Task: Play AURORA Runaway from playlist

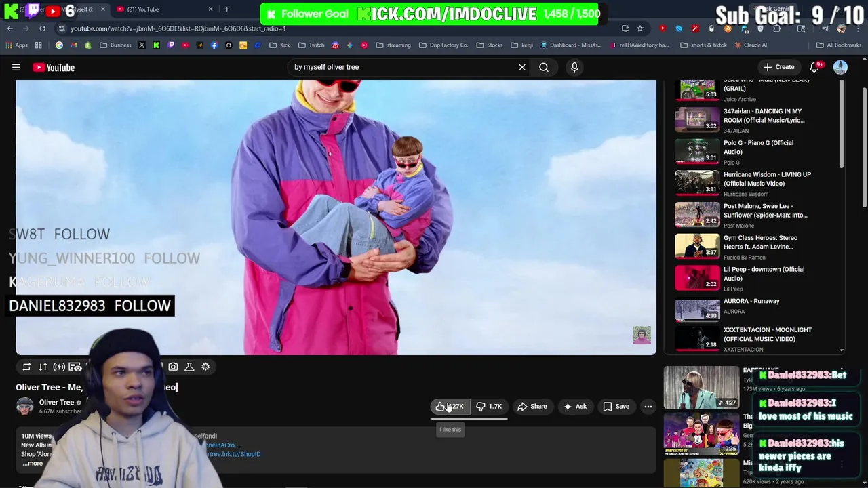Action: [758, 310]
